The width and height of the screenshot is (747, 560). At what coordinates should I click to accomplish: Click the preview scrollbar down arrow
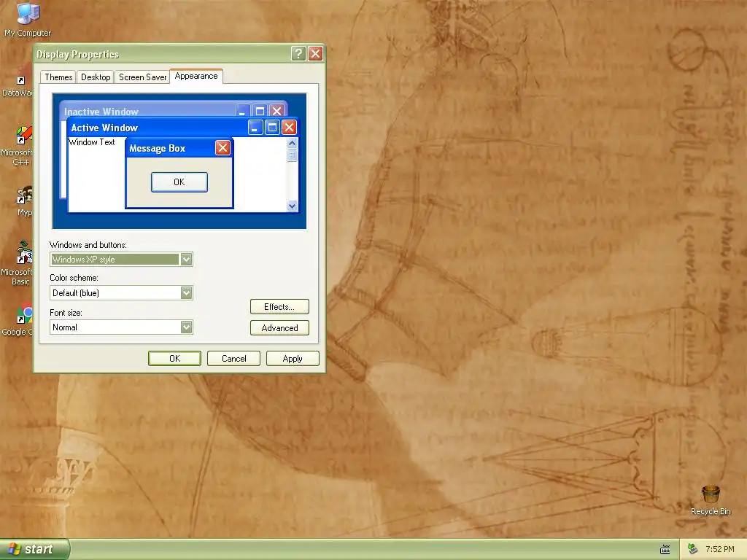[292, 206]
